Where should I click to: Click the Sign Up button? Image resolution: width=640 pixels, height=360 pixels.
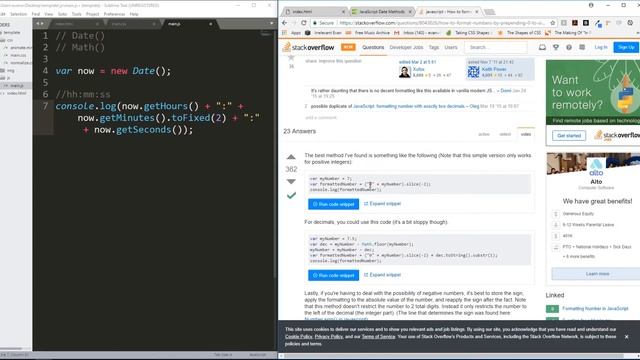click(626, 47)
